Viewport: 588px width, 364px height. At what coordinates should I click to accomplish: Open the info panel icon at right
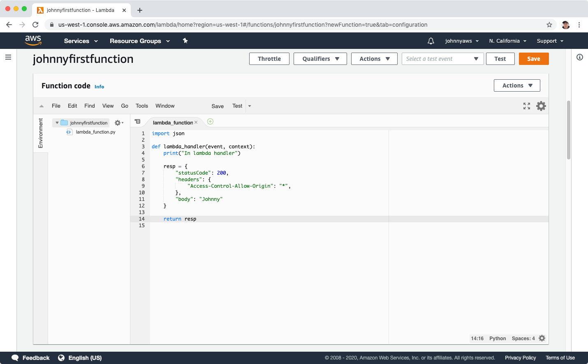tap(580, 57)
